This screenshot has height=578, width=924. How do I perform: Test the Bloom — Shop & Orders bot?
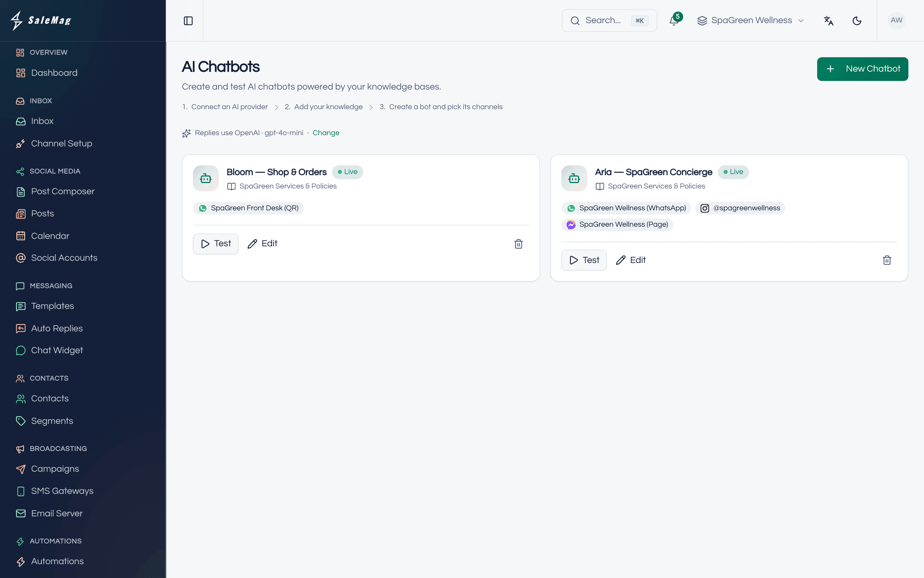coord(216,244)
